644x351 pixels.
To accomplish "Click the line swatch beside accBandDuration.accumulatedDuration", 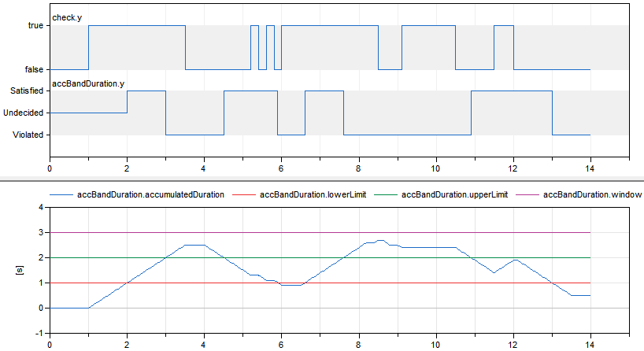I will pyautogui.click(x=61, y=194).
